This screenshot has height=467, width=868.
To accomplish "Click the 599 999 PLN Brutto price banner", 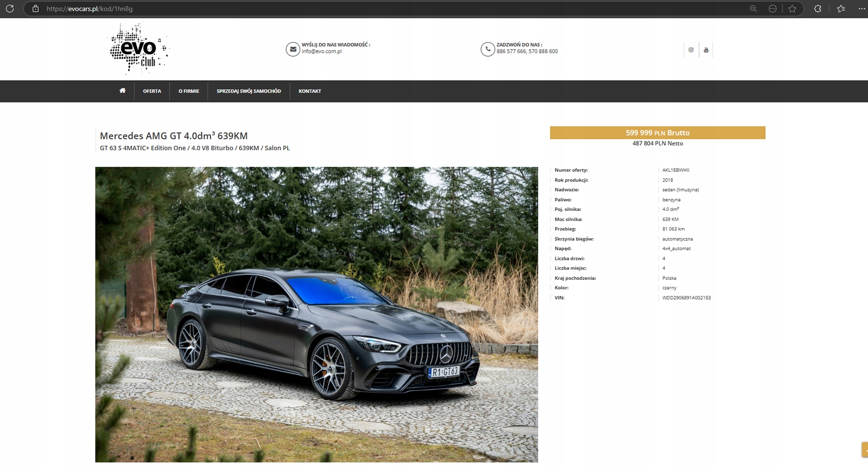I will (657, 133).
